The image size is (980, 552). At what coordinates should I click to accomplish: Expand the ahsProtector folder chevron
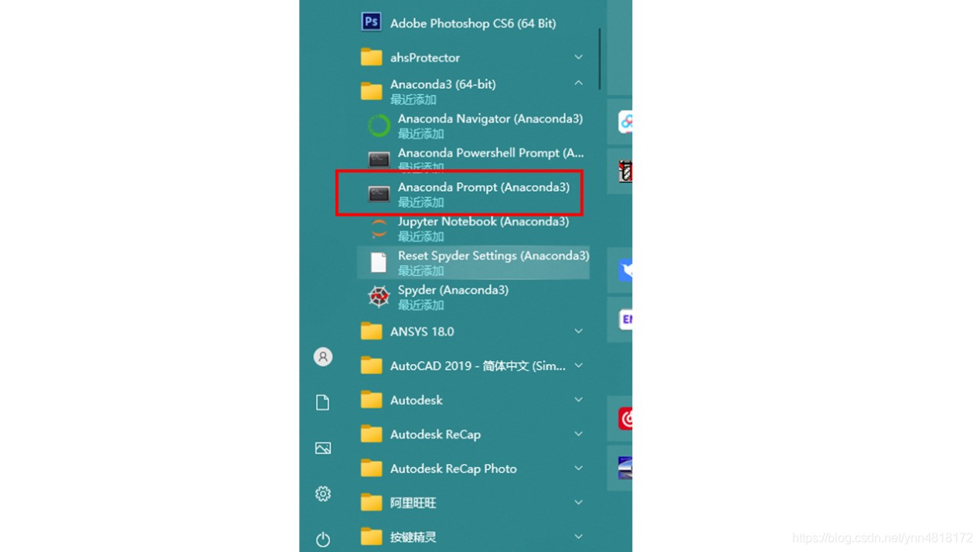578,57
